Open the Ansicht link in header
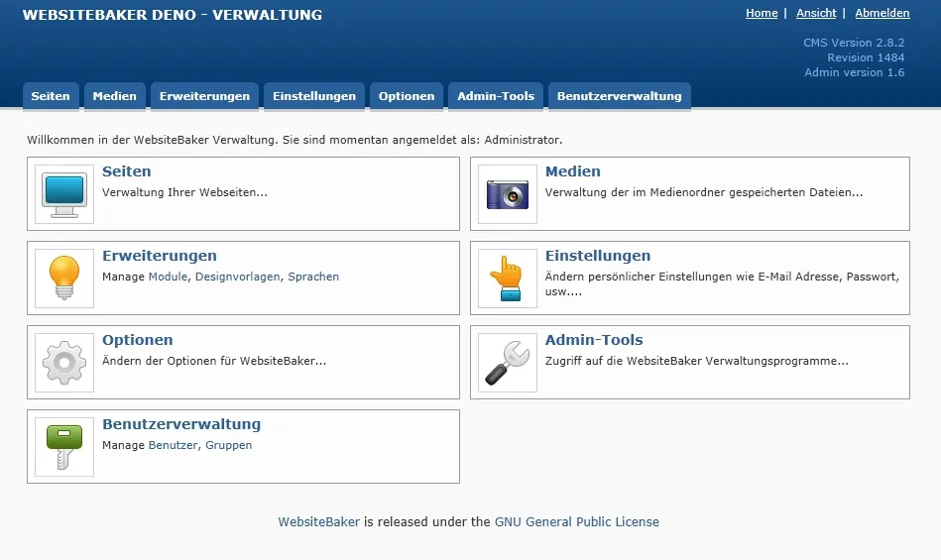This screenshot has width=941, height=560. (816, 13)
